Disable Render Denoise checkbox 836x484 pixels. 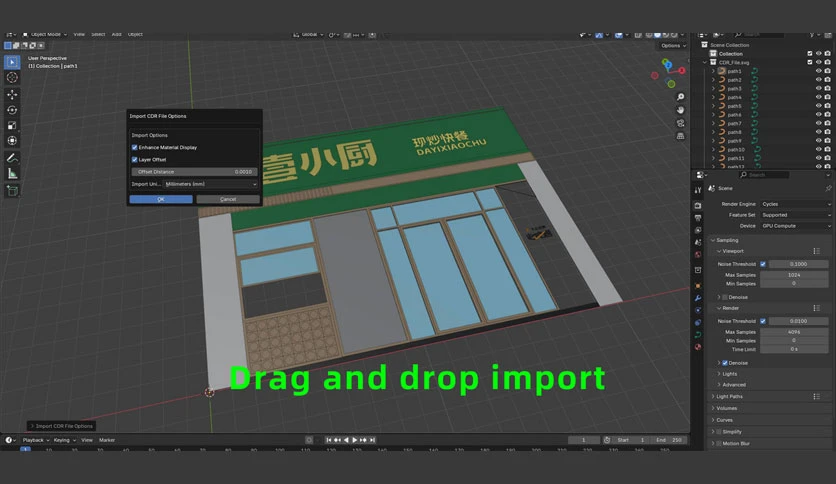tap(725, 363)
